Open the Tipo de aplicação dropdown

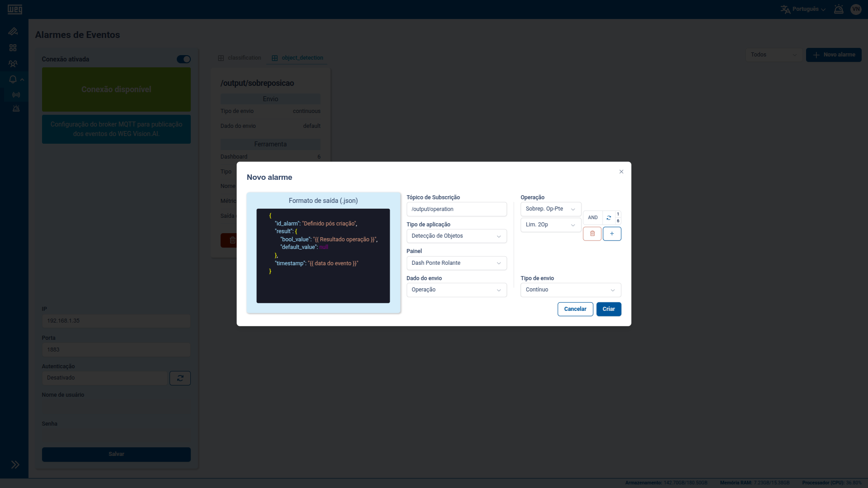(456, 236)
